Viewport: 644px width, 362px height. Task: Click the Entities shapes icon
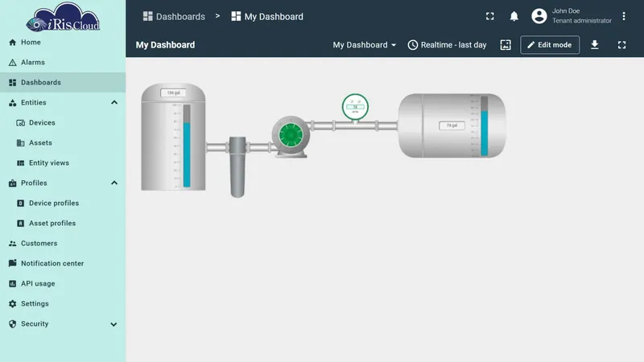tap(12, 103)
